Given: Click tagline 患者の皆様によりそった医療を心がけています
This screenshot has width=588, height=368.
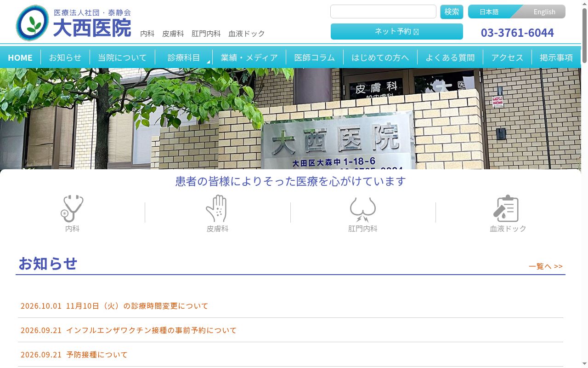Looking at the screenshot, I should tap(290, 181).
